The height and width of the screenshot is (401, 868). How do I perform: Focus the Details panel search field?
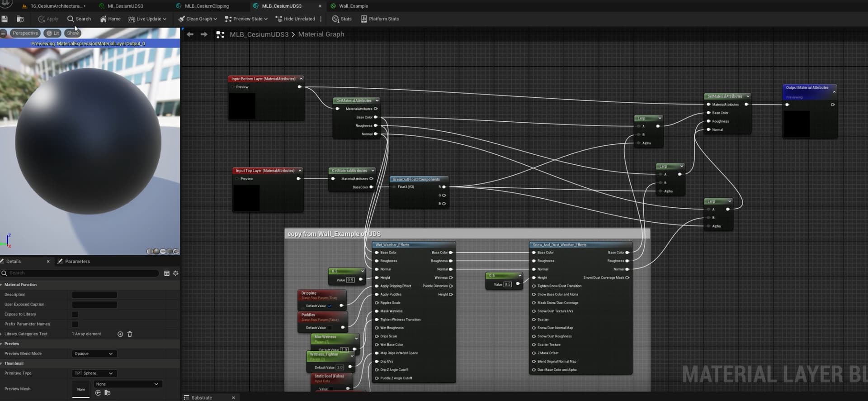80,273
